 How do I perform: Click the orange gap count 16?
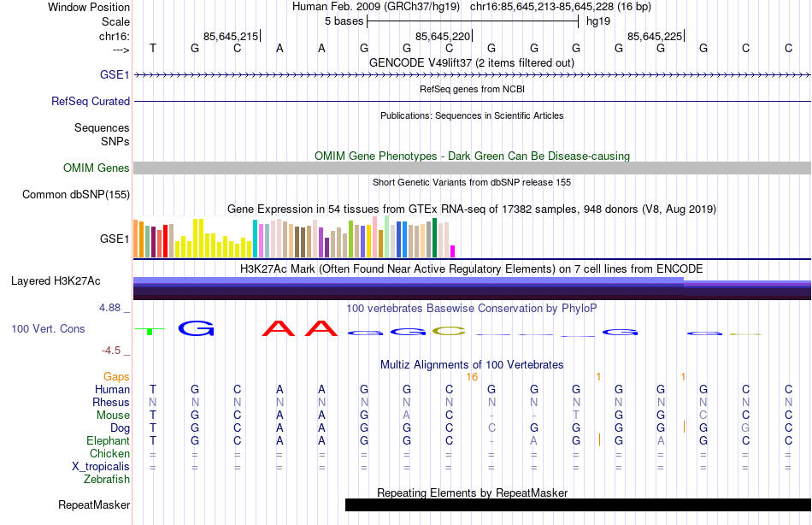click(x=472, y=377)
